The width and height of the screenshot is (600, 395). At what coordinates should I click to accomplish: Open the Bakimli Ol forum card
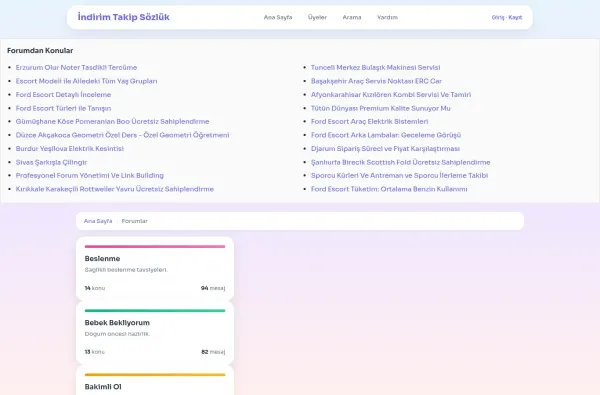coord(155,380)
